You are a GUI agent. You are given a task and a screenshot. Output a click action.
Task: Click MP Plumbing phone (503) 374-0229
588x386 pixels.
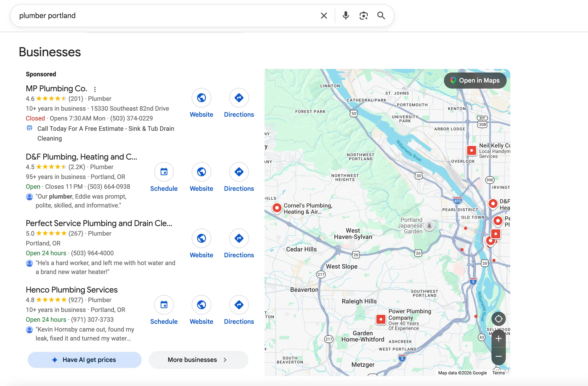click(x=131, y=118)
